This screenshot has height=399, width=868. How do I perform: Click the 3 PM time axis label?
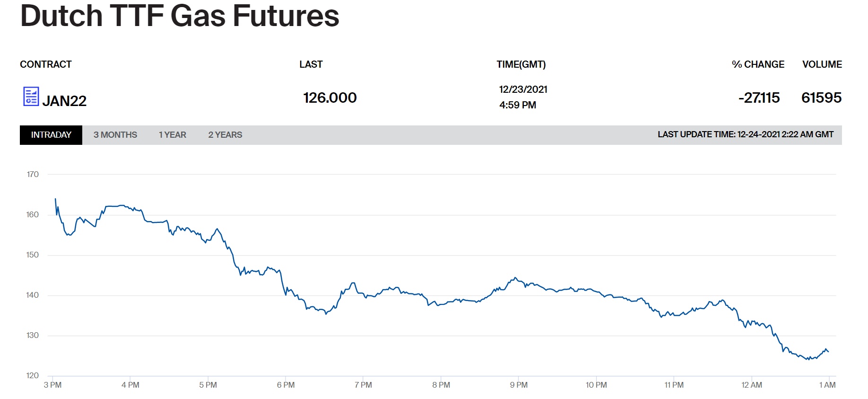[x=52, y=385]
